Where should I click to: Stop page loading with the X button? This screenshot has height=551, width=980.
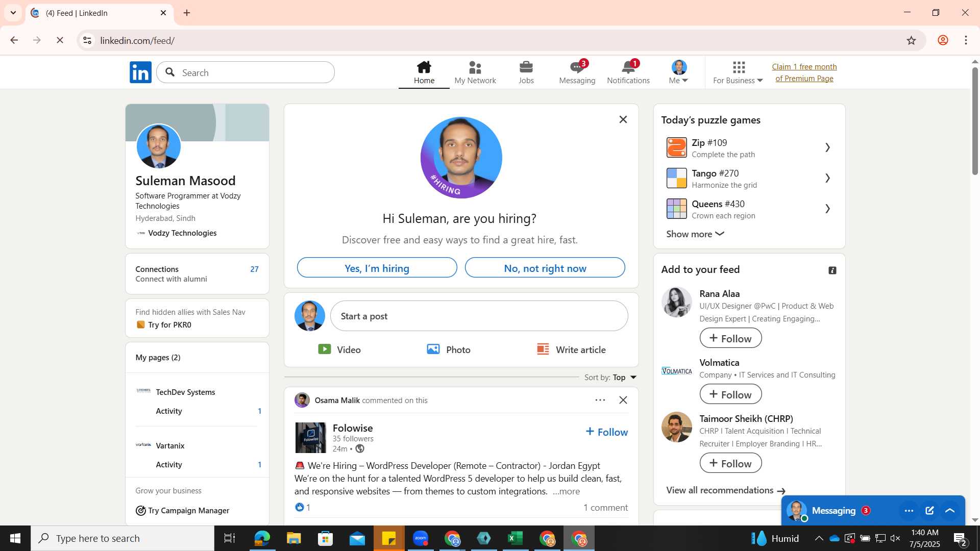60,40
